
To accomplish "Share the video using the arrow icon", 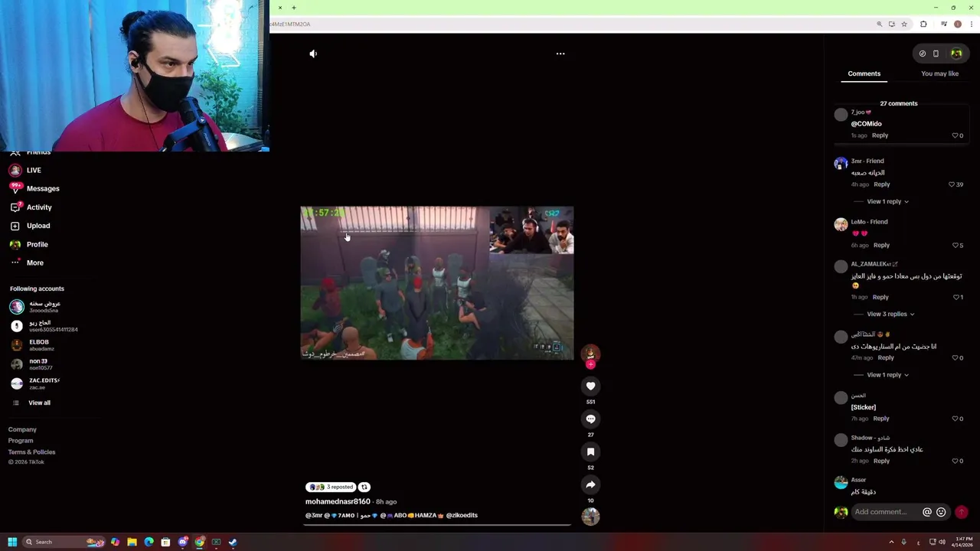I will coord(590,484).
